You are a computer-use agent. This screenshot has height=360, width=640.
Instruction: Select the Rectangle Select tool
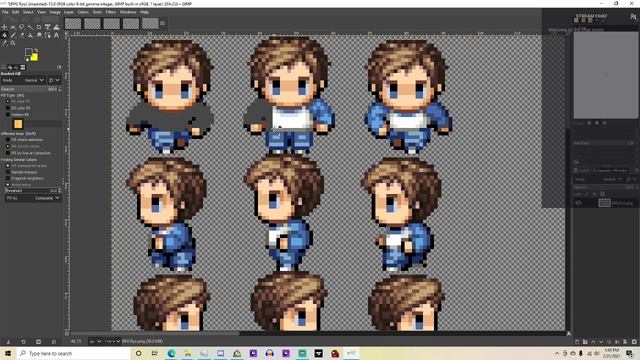click(13, 27)
